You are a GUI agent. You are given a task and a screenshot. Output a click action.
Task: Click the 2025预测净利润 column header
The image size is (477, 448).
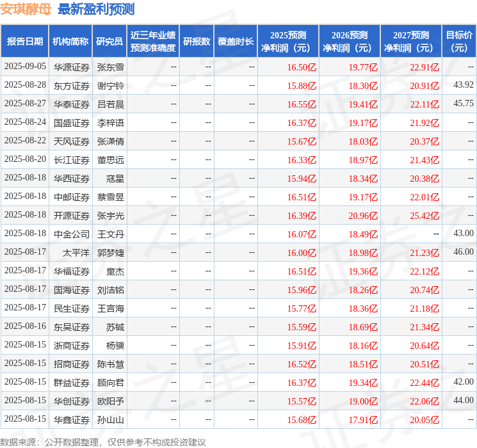point(287,42)
